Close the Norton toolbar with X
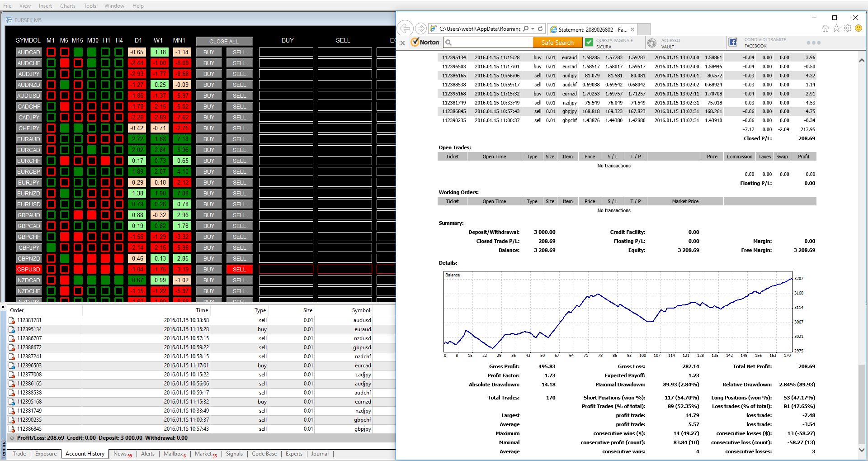 pyautogui.click(x=403, y=43)
